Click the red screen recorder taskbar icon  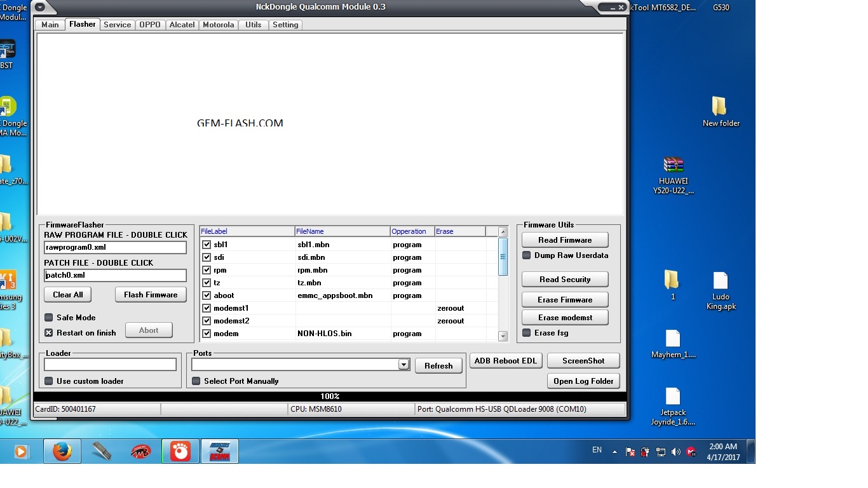point(180,451)
